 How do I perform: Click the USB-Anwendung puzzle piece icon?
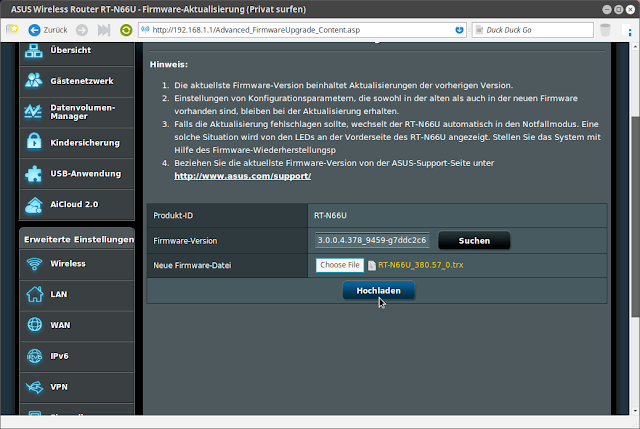(33, 174)
